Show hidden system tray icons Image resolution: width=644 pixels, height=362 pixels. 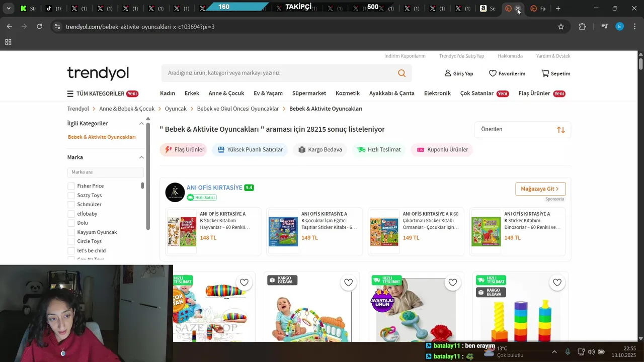coord(554,352)
